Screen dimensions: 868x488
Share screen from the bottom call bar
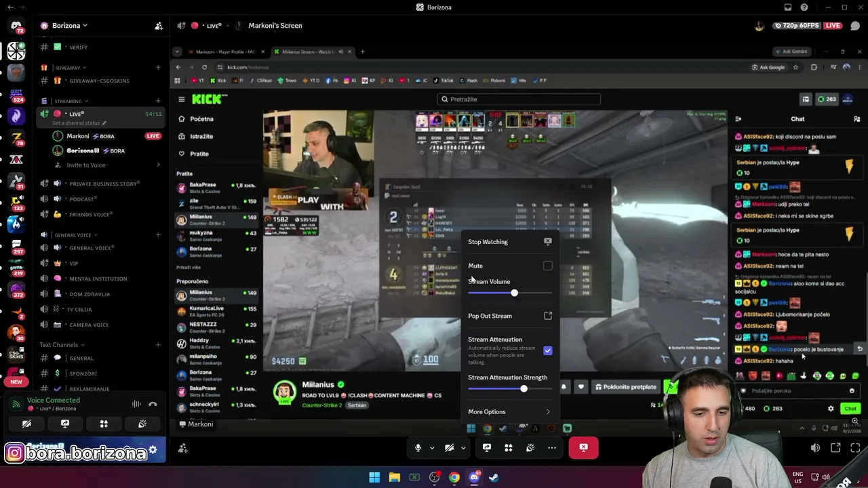click(487, 447)
